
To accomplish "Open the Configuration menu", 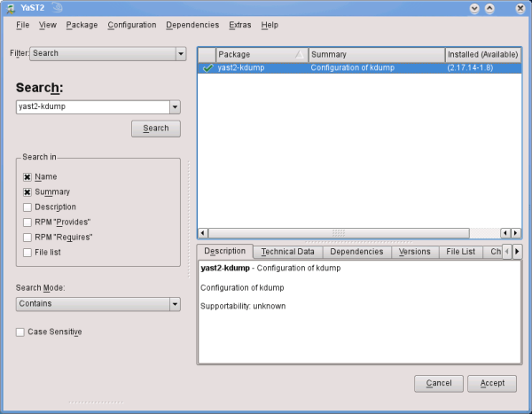I will tap(132, 25).
